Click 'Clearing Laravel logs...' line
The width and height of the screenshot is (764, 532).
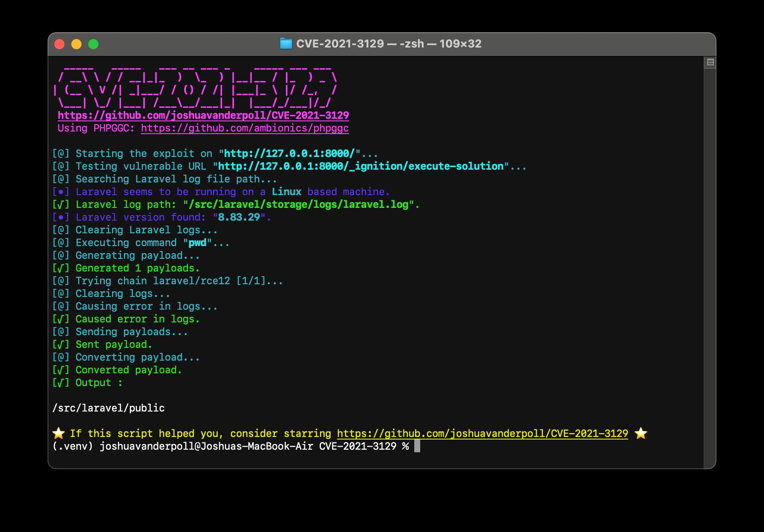click(135, 230)
